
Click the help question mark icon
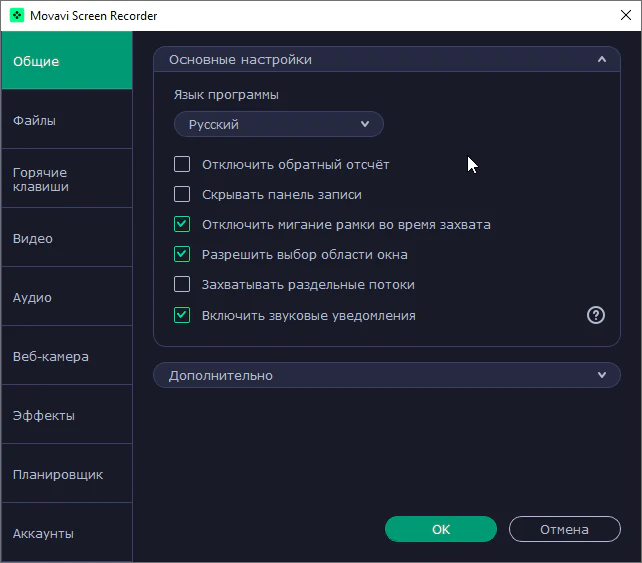click(x=596, y=315)
